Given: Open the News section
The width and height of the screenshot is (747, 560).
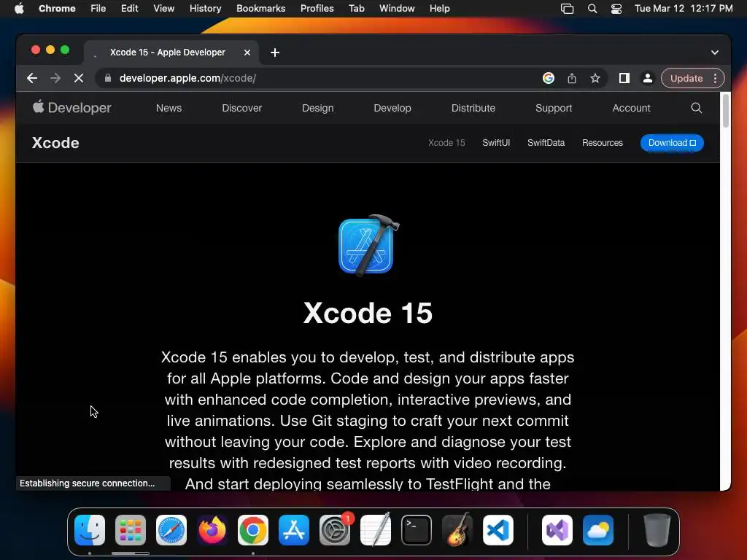Looking at the screenshot, I should tap(169, 108).
